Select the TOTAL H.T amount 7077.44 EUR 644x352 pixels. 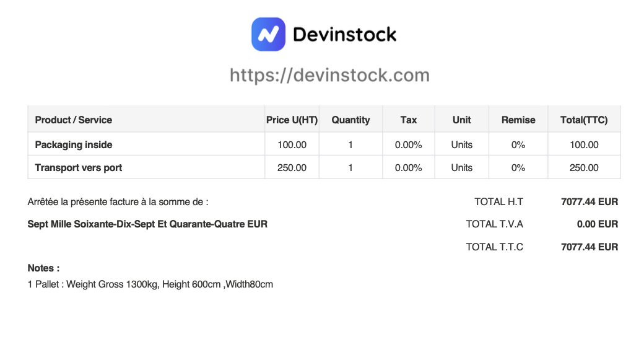tap(589, 202)
